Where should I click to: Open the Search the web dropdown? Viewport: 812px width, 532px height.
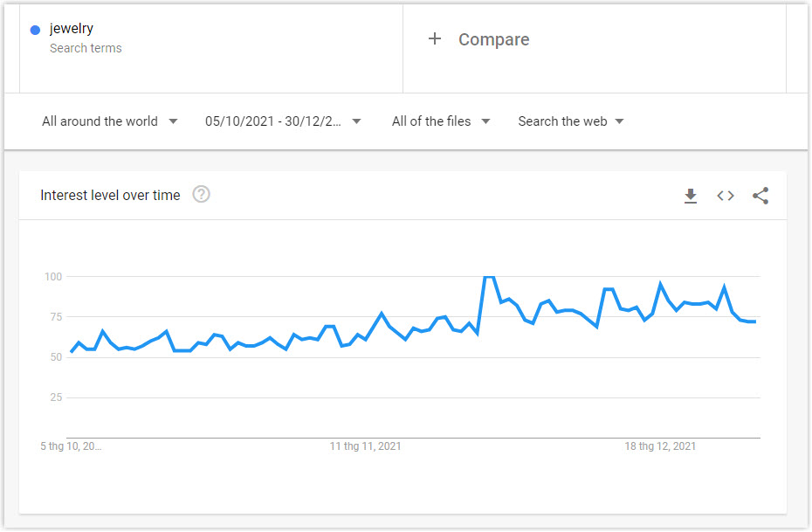point(571,121)
